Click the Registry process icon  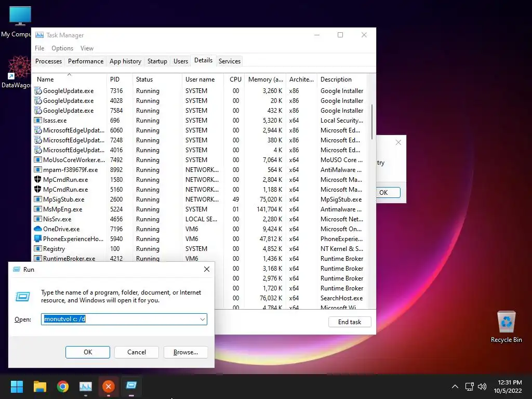click(x=37, y=248)
